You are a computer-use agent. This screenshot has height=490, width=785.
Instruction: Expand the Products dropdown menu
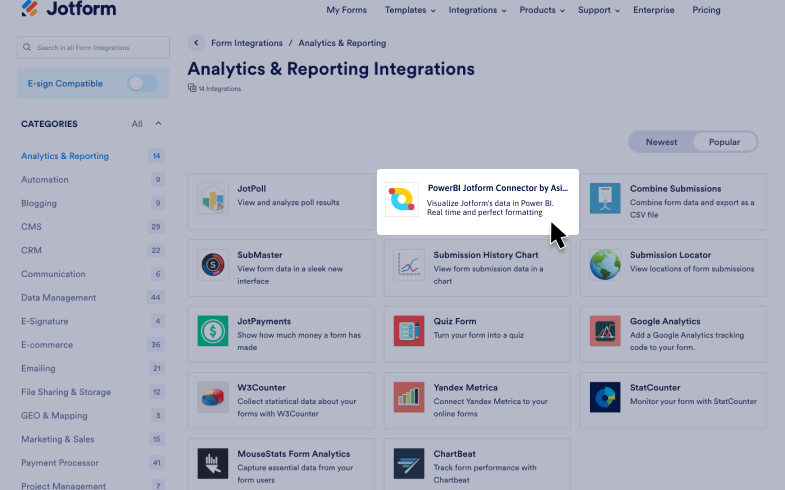(542, 10)
